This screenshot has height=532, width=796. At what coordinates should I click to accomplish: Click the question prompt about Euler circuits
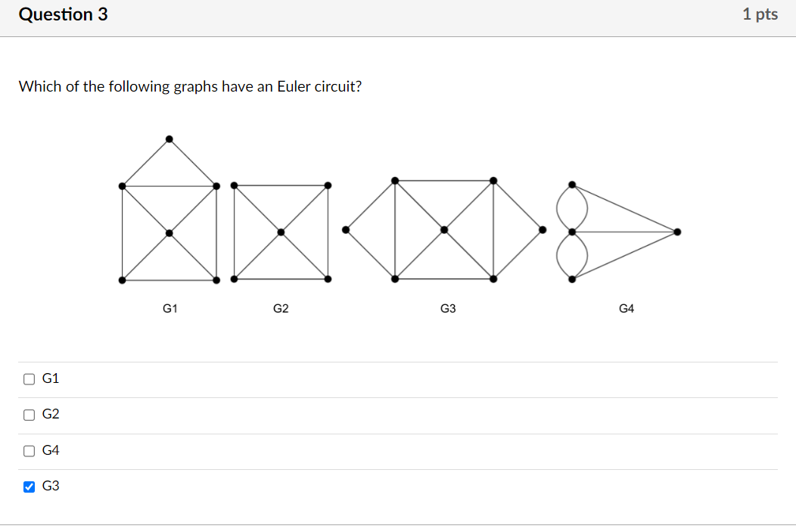tap(190, 86)
